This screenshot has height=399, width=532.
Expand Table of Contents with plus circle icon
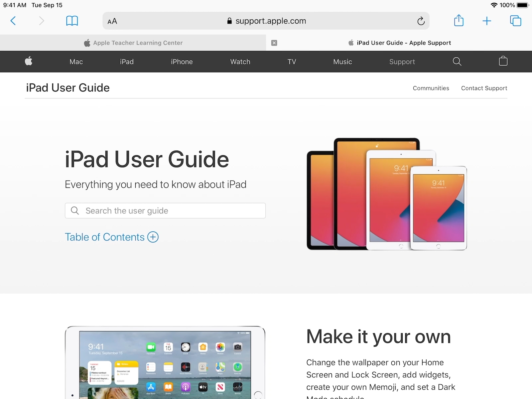tap(153, 237)
